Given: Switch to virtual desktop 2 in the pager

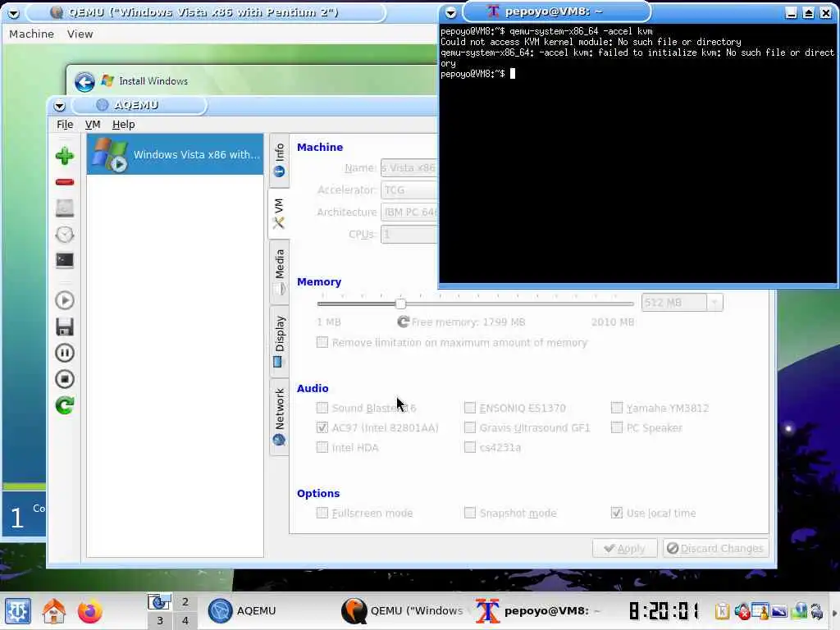Looking at the screenshot, I should click(185, 601).
